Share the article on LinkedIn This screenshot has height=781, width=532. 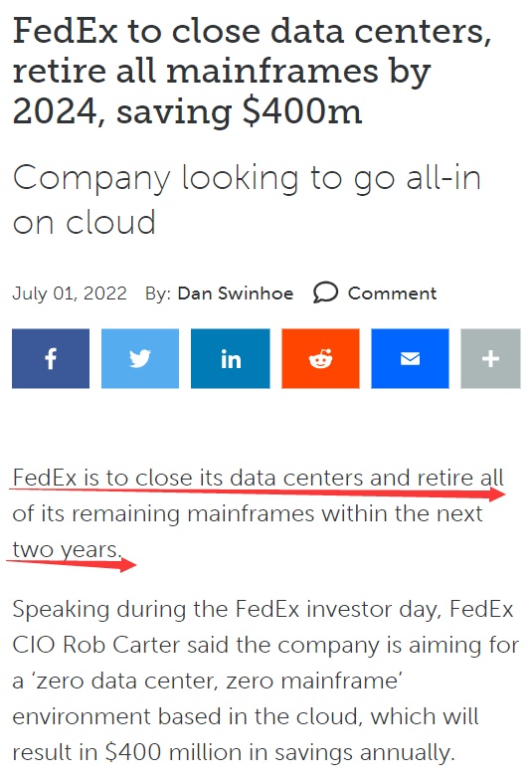coord(231,358)
